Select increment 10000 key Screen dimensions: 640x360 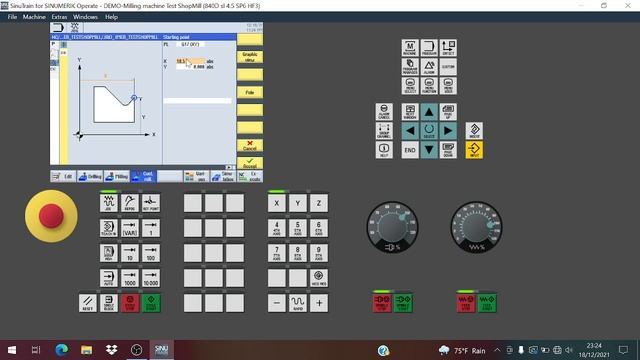151,278
